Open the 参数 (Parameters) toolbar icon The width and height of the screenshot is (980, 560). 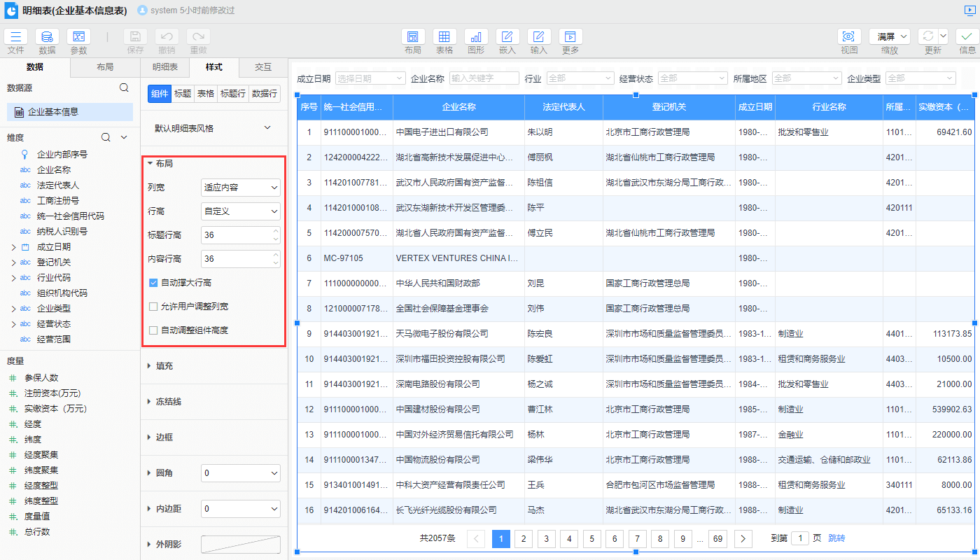click(x=78, y=37)
